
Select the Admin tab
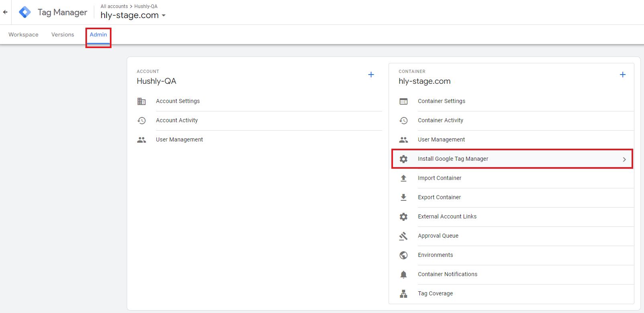tap(98, 35)
